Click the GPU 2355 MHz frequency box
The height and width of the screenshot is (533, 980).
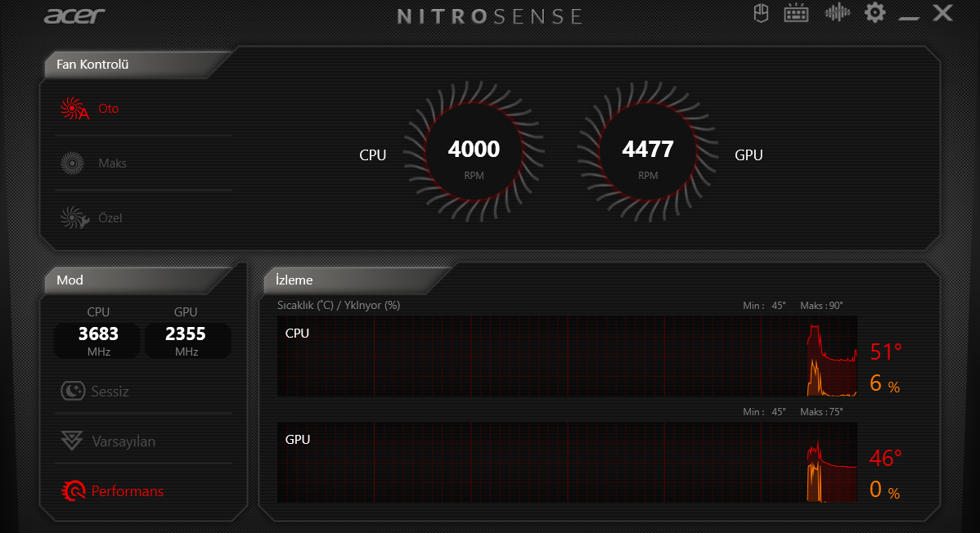187,341
